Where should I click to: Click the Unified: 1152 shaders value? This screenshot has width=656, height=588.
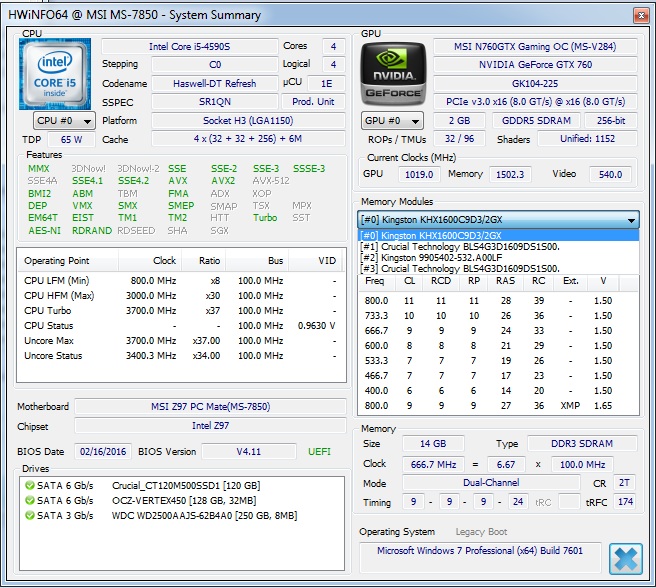pos(587,139)
